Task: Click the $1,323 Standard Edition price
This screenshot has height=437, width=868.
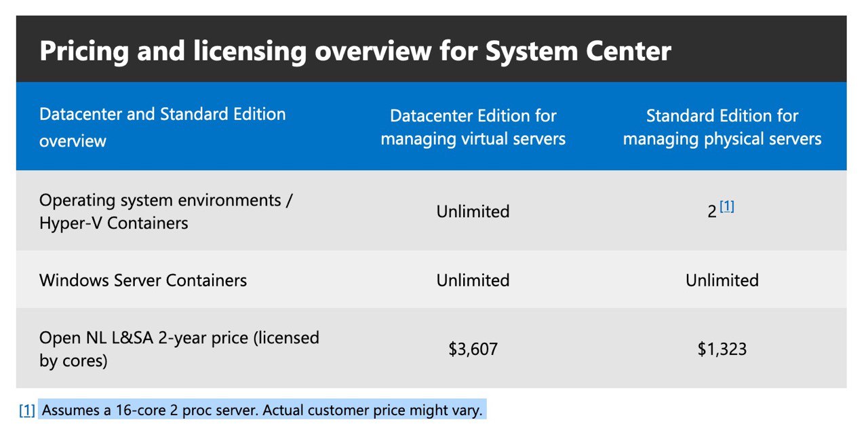Action: point(722,349)
